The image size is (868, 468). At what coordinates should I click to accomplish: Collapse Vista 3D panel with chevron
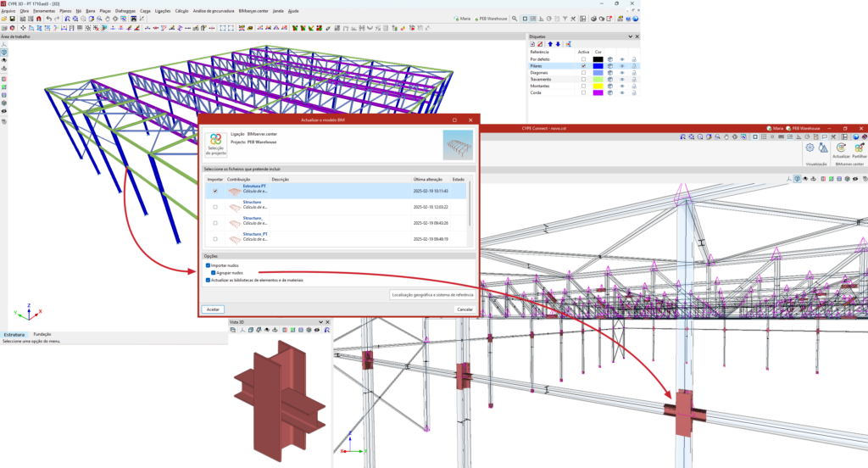click(x=320, y=322)
